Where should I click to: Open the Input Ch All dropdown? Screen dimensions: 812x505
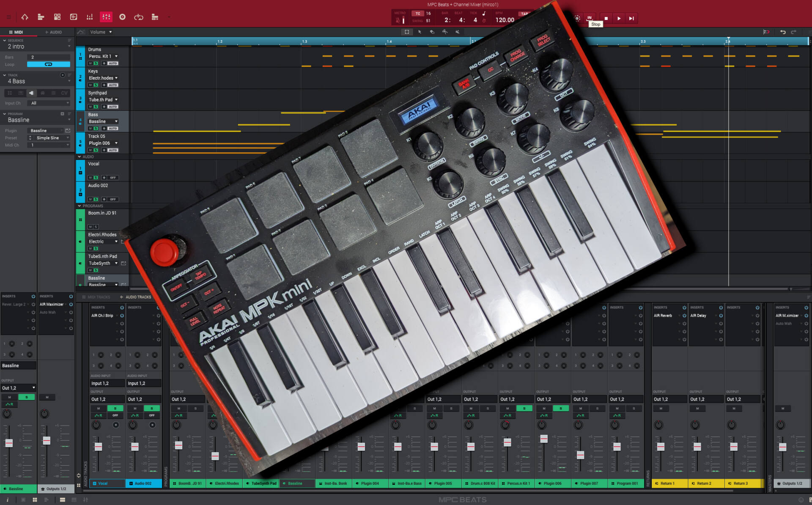point(48,103)
